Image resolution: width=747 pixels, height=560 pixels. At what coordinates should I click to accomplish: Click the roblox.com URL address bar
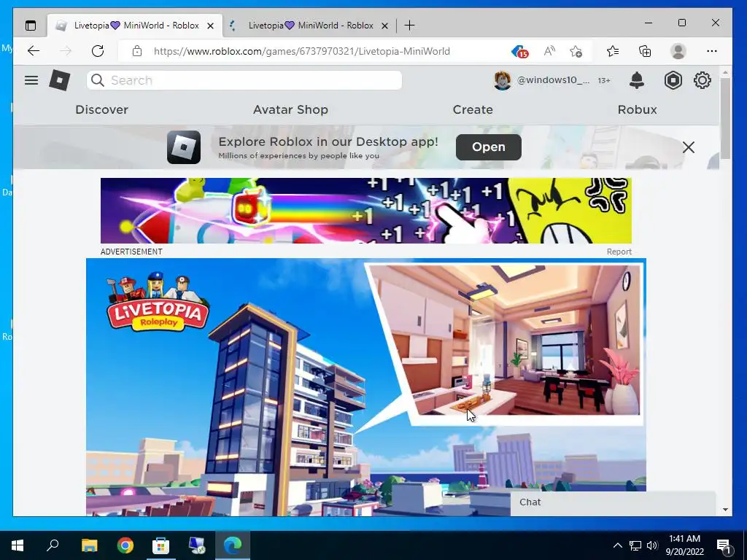[x=301, y=52]
